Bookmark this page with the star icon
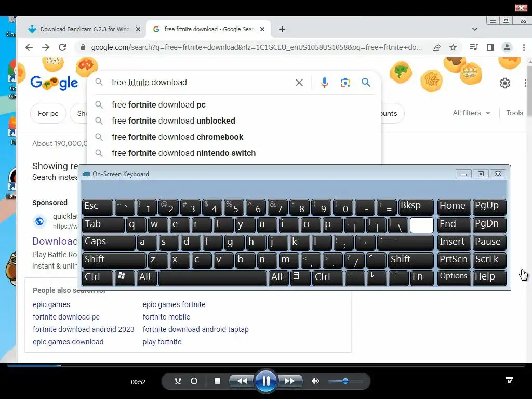 453,47
